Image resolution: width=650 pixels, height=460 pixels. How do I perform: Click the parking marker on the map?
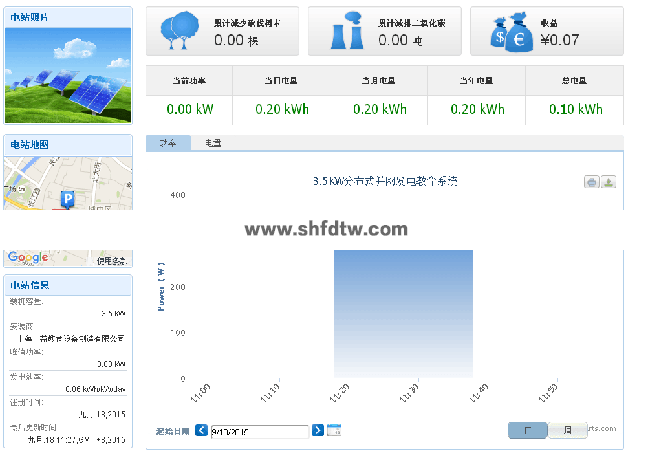click(x=68, y=200)
